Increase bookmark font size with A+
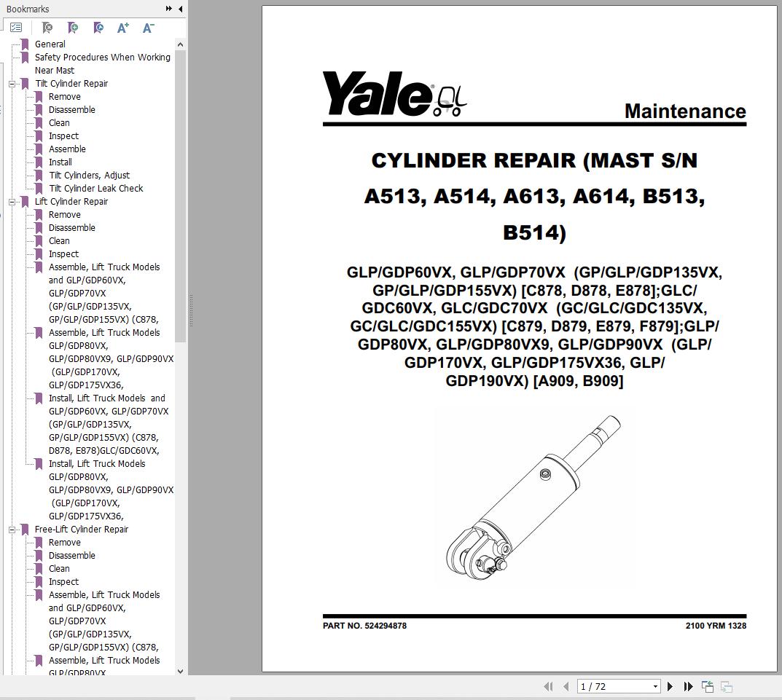782x700 pixels. tap(122, 28)
